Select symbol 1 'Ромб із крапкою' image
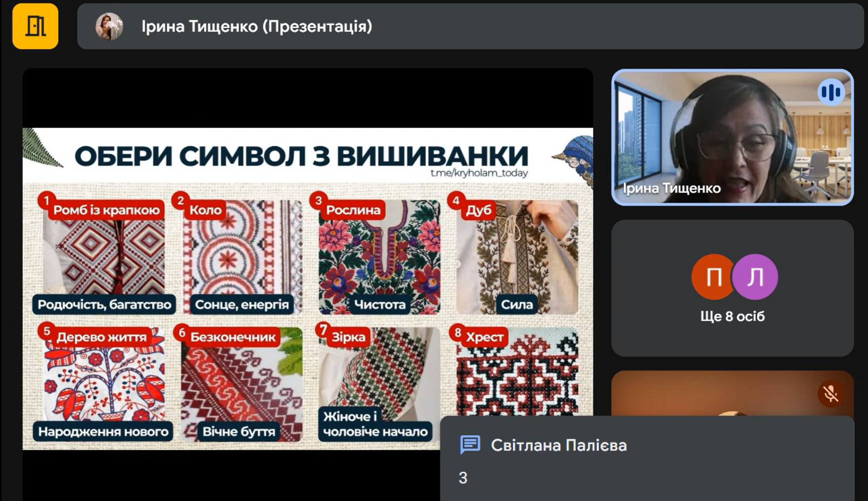The image size is (868, 501). coord(104,252)
